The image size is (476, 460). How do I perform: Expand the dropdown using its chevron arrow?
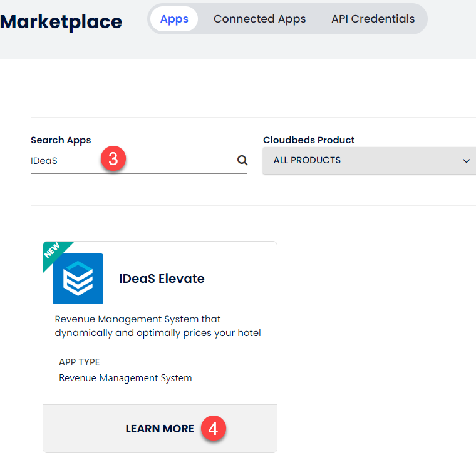466,161
